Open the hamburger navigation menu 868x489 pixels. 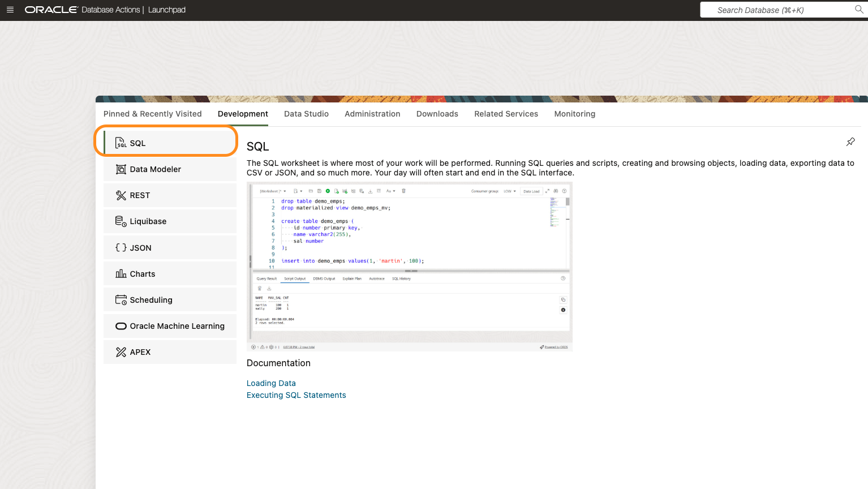10,10
